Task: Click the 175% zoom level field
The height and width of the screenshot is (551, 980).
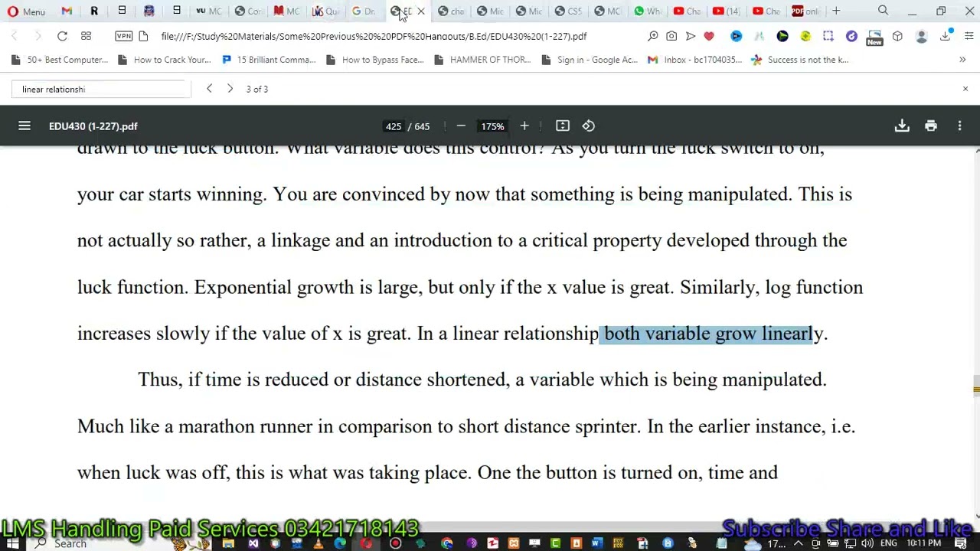Action: point(492,126)
